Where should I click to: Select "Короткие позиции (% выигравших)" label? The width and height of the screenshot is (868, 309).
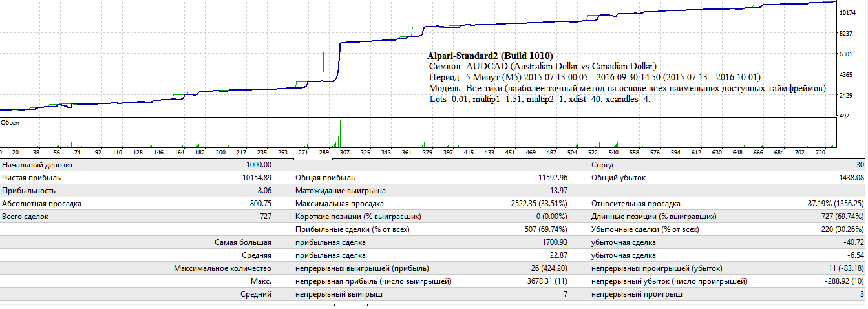pyautogui.click(x=359, y=217)
